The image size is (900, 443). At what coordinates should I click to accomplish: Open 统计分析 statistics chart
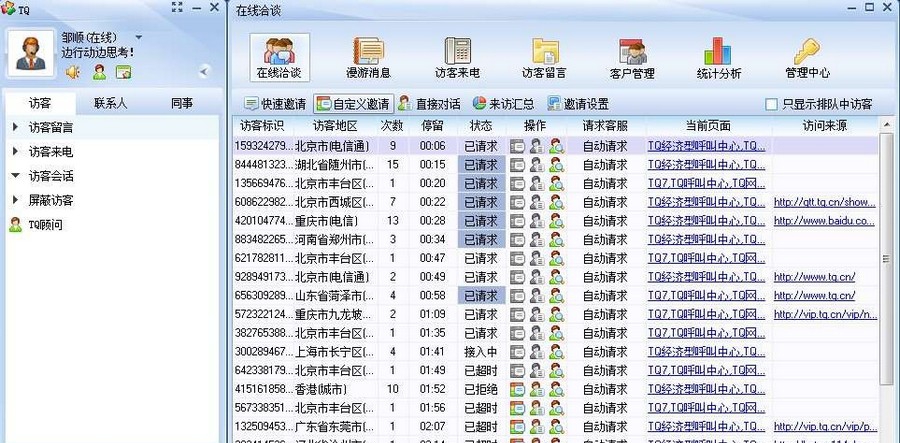tap(719, 57)
